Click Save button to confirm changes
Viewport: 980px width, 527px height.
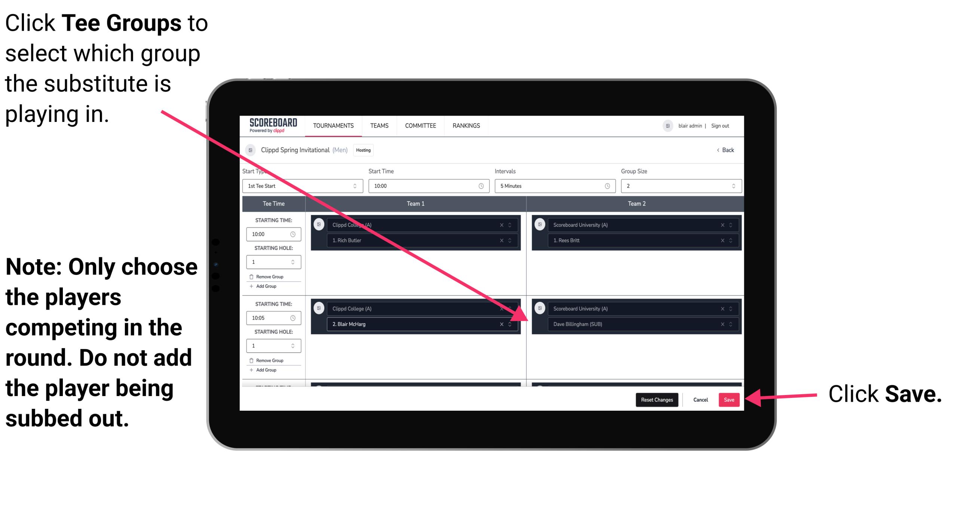(730, 398)
